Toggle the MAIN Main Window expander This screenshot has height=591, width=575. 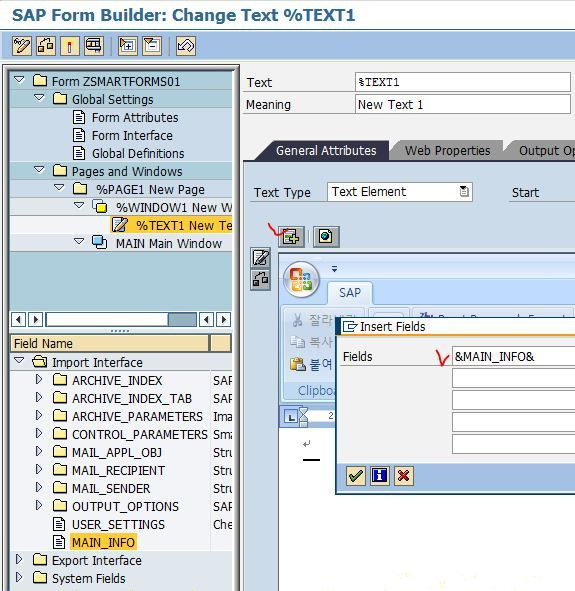pyautogui.click(x=79, y=241)
